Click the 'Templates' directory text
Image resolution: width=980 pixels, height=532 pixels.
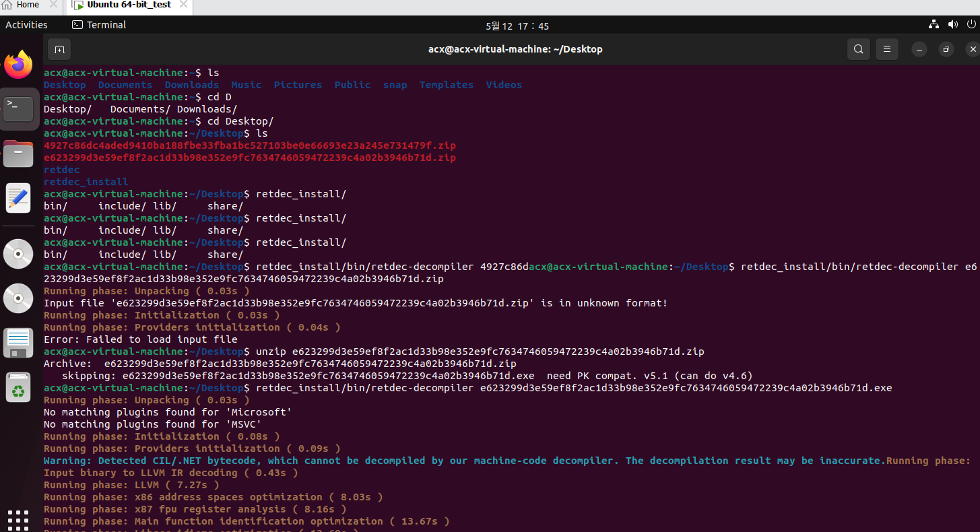[447, 85]
